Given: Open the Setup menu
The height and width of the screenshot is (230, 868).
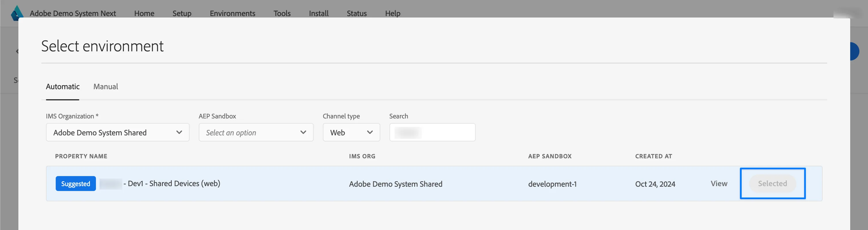Looking at the screenshot, I should [x=182, y=13].
